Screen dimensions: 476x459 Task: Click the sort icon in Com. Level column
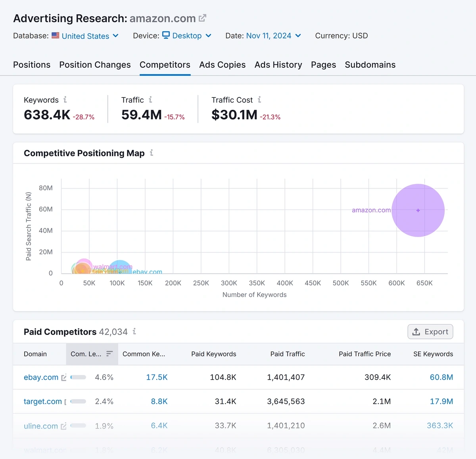click(109, 354)
